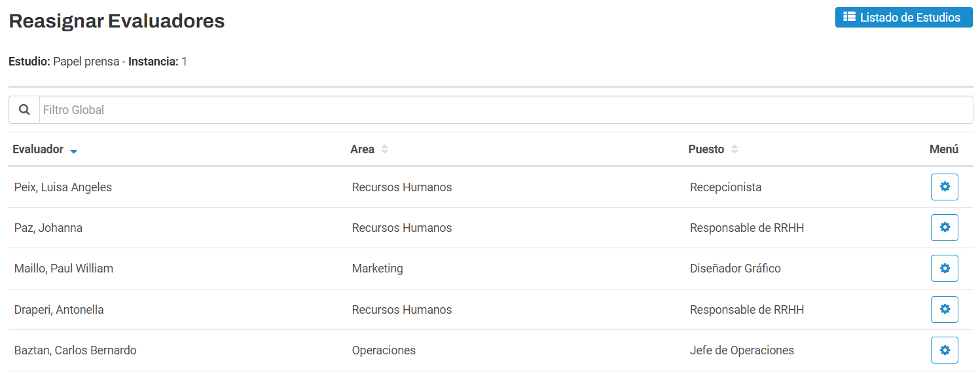Select the name Baztan, Carlos Bernardo

75,350
